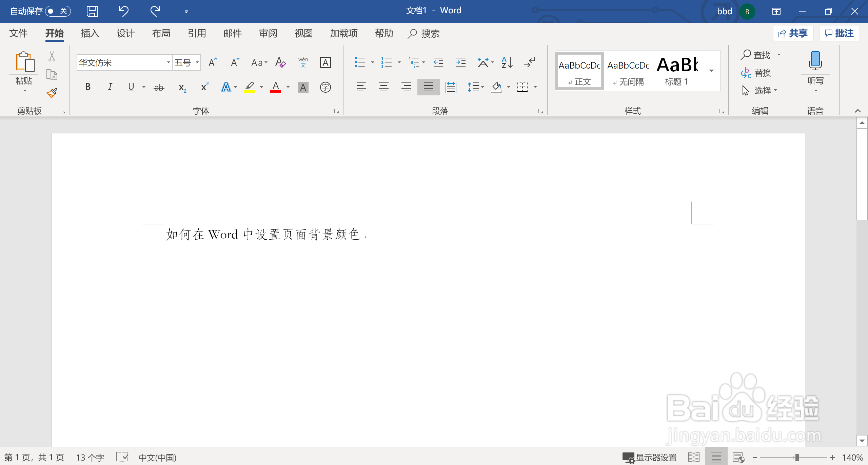Switch to the 布局 tab
Viewport: 868px width, 465px height.
coord(161,33)
